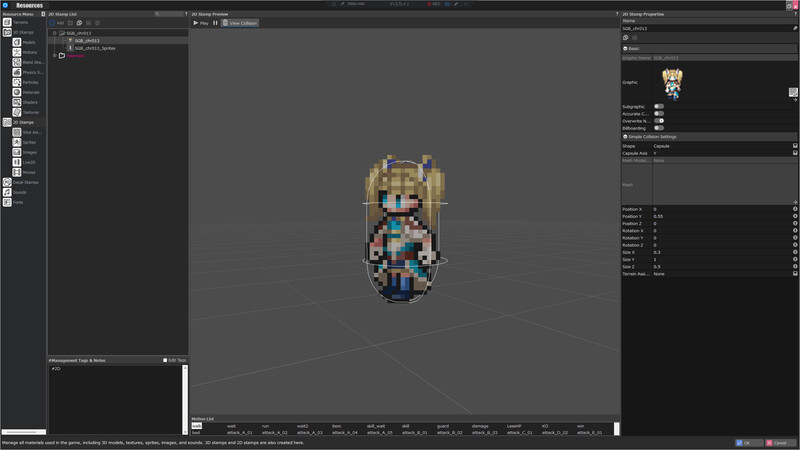Select the KO motion in Motion List

point(545,426)
